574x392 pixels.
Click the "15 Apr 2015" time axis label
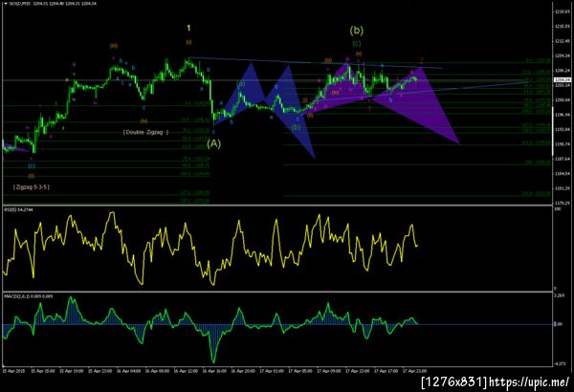pos(13,371)
